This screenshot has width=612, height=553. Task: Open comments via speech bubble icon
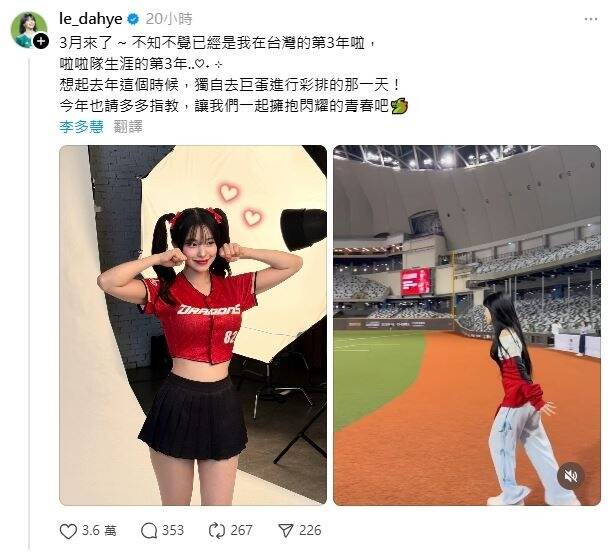149,531
